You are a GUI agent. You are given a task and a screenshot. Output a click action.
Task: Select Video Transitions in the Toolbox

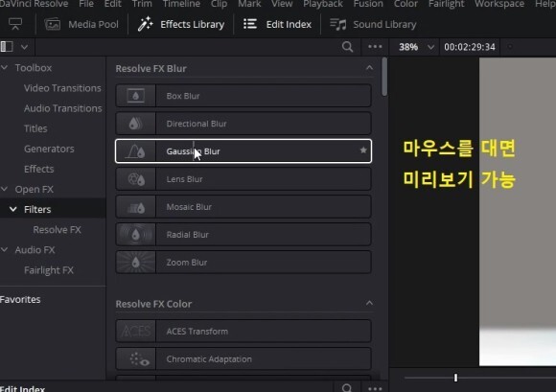(x=62, y=88)
